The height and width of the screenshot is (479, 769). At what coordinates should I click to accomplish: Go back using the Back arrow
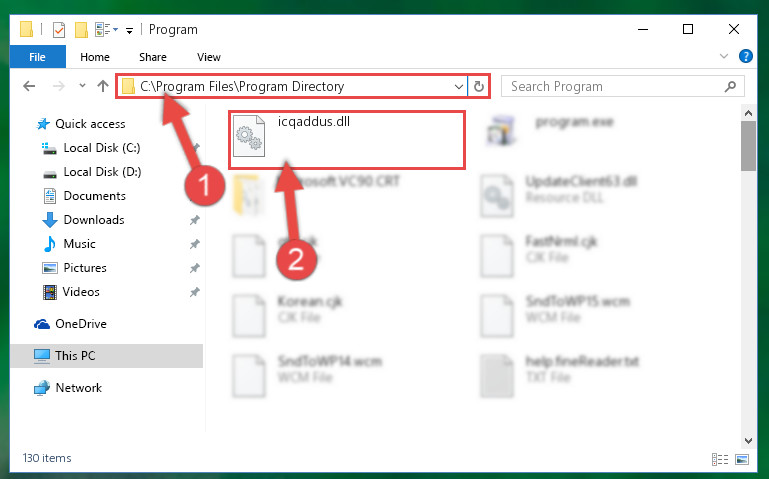[29, 86]
